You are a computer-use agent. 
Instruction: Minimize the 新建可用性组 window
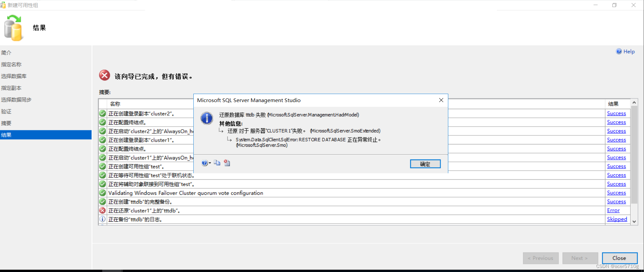596,5
